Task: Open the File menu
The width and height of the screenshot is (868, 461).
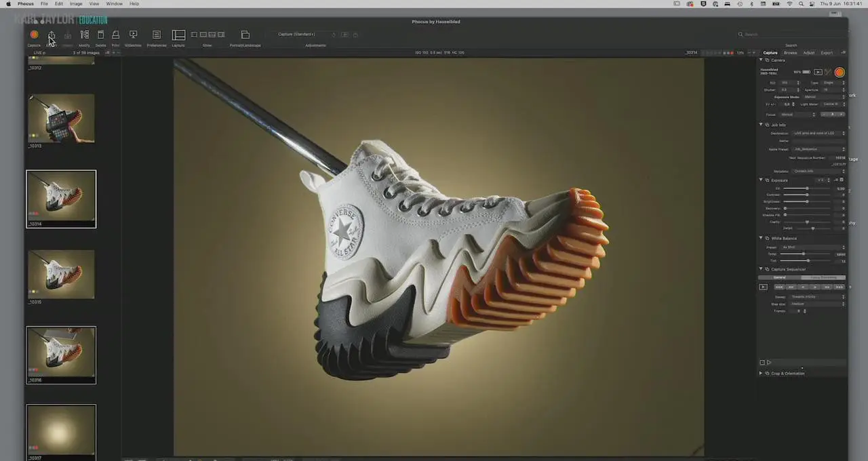Action: tap(44, 3)
